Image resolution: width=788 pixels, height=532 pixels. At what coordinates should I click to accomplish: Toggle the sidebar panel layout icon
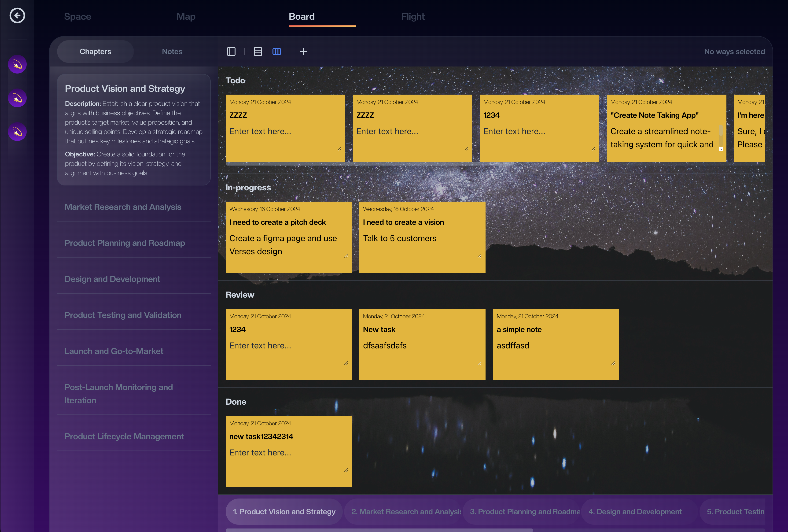point(231,52)
